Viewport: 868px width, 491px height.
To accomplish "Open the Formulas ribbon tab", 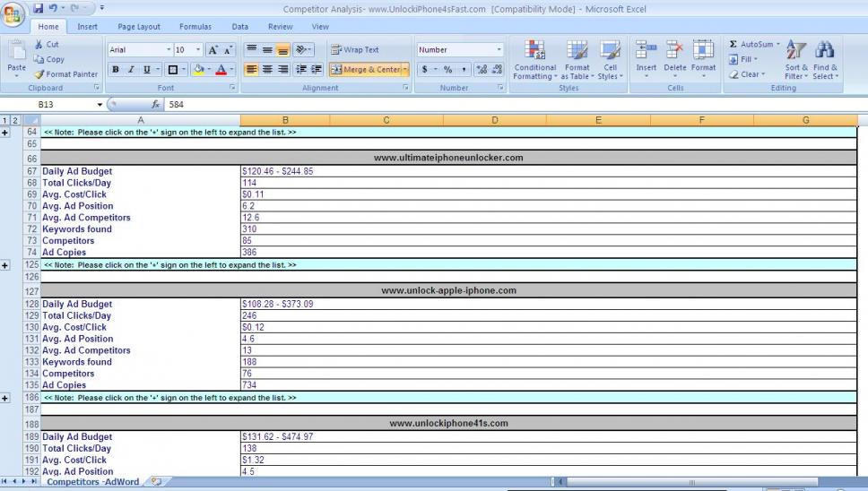I will (x=195, y=27).
